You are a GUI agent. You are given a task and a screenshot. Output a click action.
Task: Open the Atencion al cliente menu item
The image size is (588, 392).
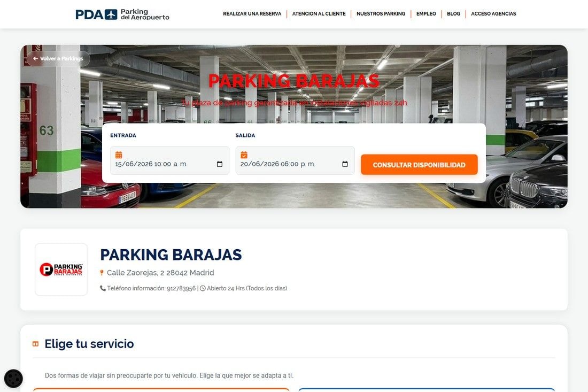point(319,13)
